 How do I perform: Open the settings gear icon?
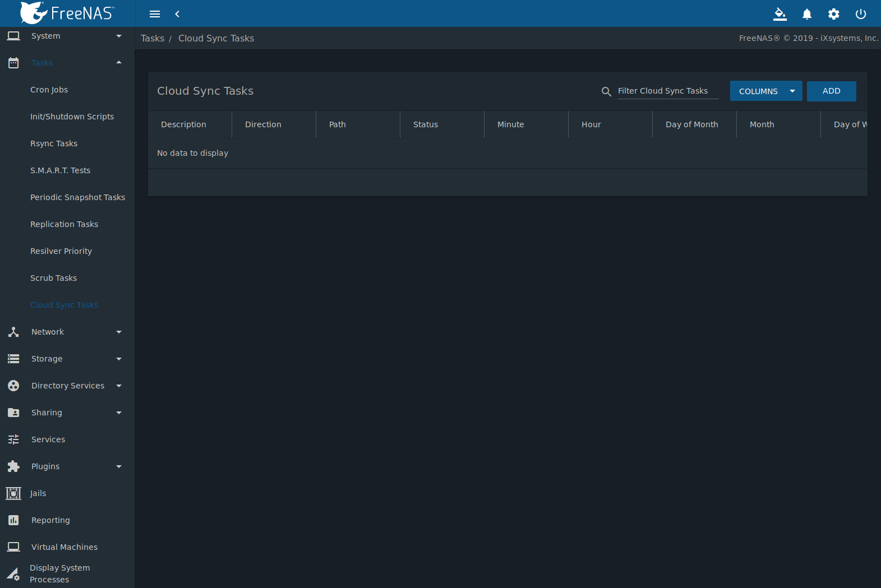(x=834, y=14)
